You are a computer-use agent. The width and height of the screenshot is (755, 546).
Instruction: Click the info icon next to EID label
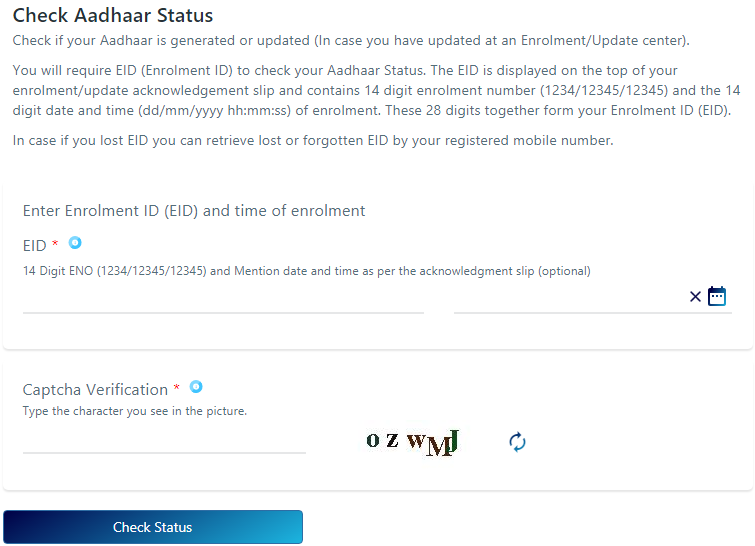[x=75, y=243]
